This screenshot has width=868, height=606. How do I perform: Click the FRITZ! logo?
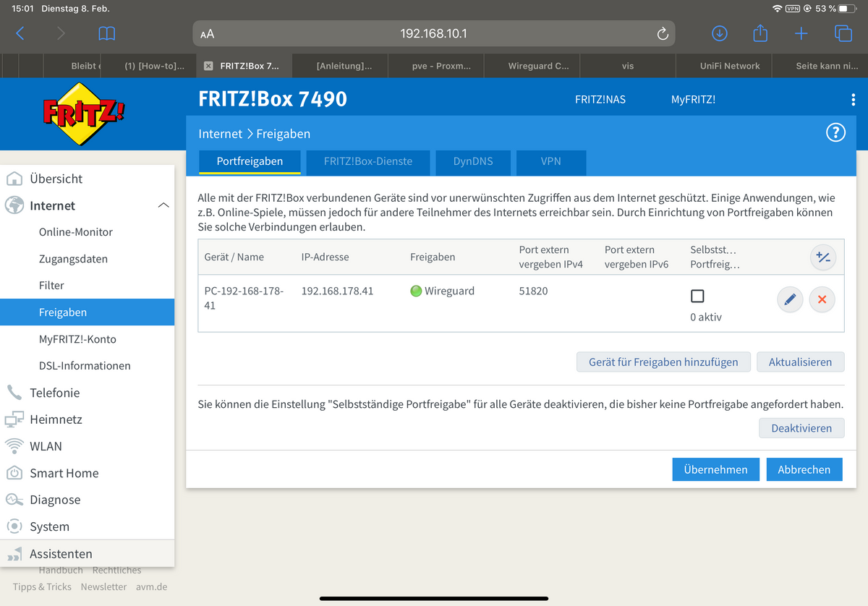point(84,114)
